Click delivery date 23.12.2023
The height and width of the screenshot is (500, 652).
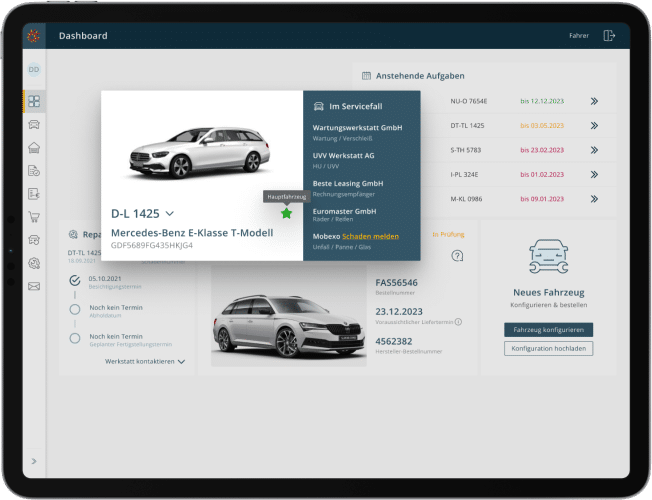tap(399, 312)
